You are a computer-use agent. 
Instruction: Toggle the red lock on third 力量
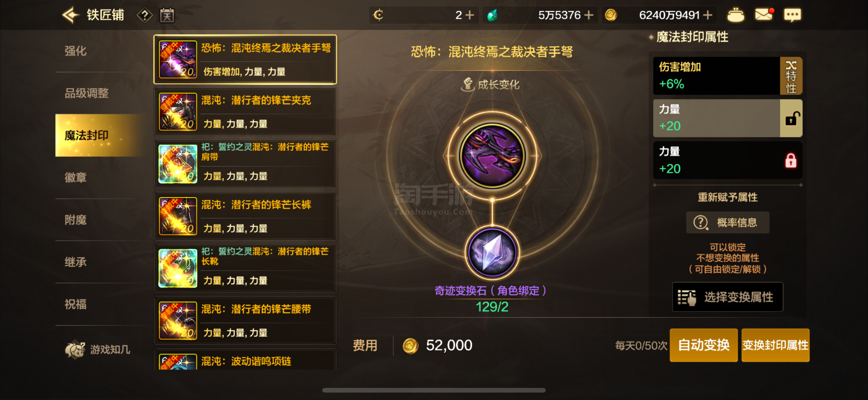coord(791,161)
